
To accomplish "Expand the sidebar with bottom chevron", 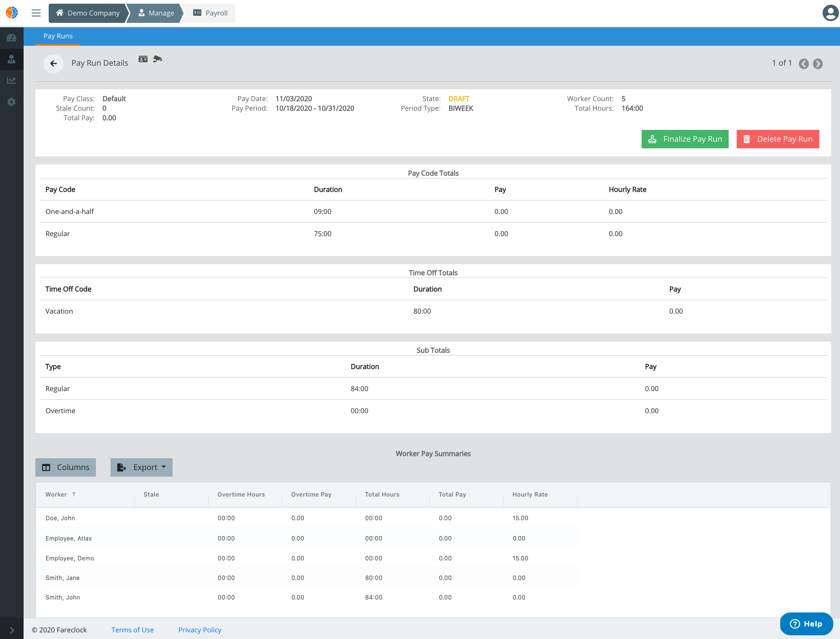I will point(12,630).
